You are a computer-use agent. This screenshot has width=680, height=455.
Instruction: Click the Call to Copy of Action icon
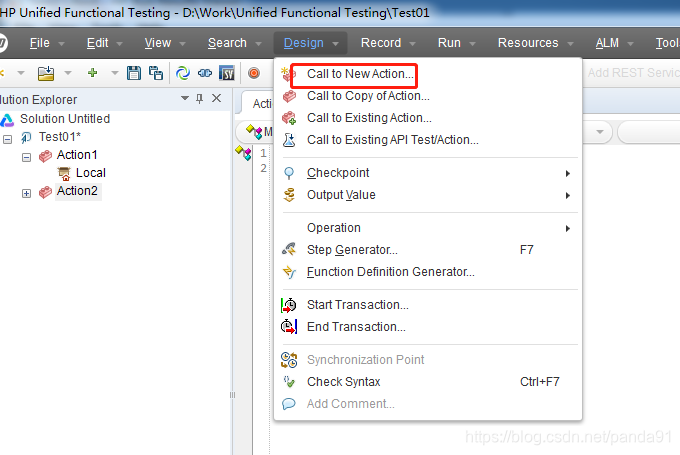(x=289, y=96)
